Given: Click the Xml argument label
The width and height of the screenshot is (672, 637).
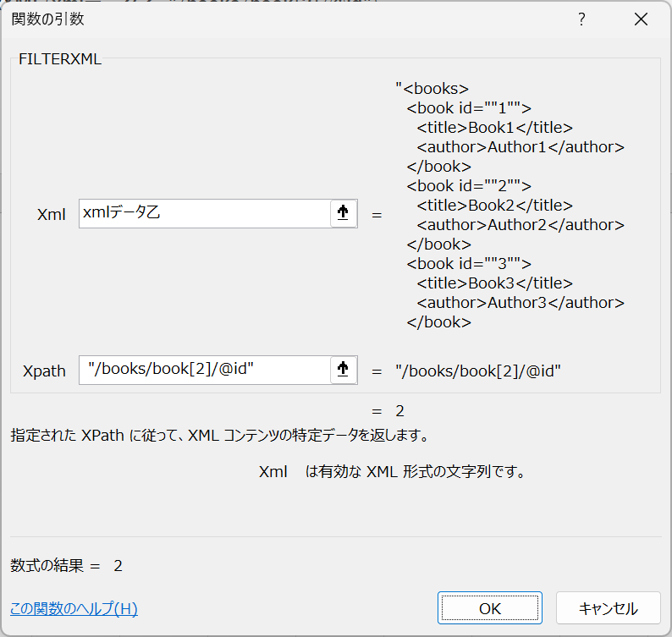Looking at the screenshot, I should click(x=52, y=214).
